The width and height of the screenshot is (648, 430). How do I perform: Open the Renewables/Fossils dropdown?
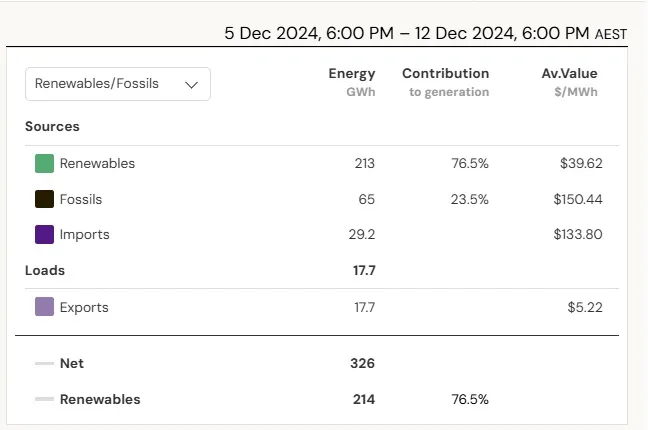[118, 84]
